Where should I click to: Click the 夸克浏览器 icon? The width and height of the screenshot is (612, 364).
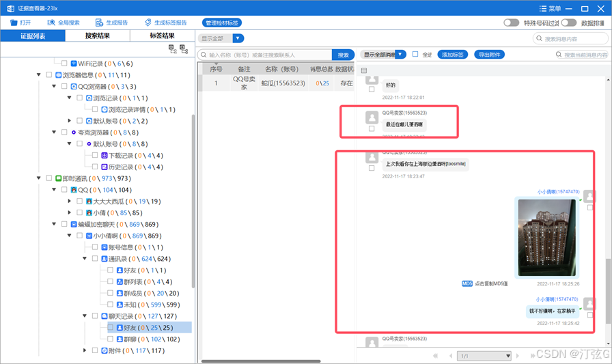pos(74,132)
